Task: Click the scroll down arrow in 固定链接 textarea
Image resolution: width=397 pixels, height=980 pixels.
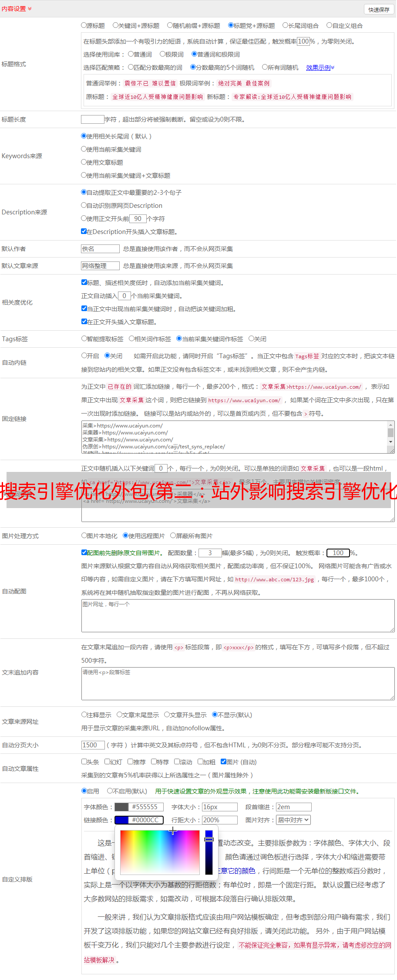Action: coord(390,442)
